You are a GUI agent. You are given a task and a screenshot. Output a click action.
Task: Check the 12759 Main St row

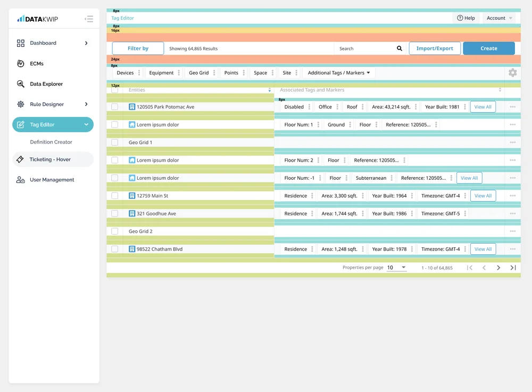tap(115, 196)
